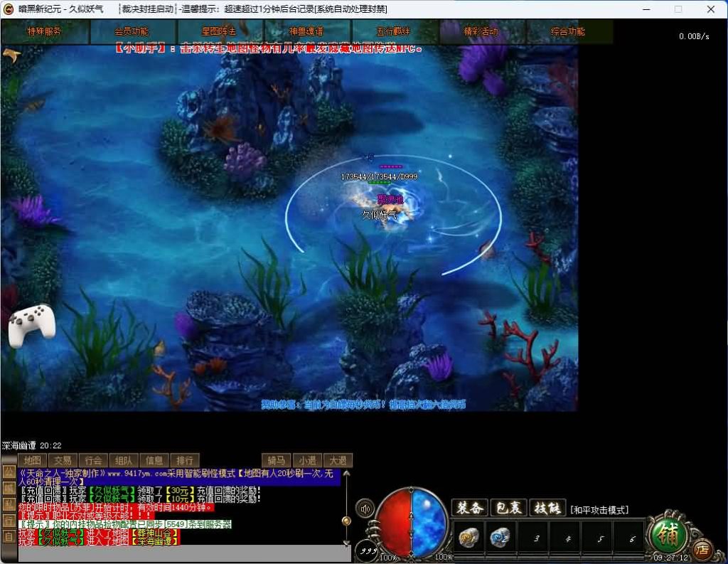This screenshot has width=728, height=564.
Task: Click the 苏菲 timed item chat message
Action: click(x=116, y=507)
